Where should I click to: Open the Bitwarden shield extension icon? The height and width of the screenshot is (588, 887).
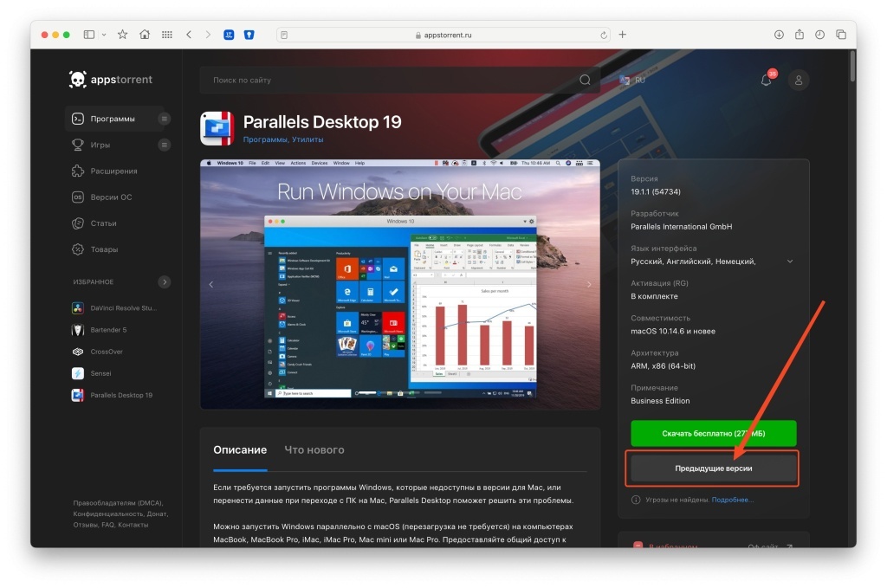249,35
